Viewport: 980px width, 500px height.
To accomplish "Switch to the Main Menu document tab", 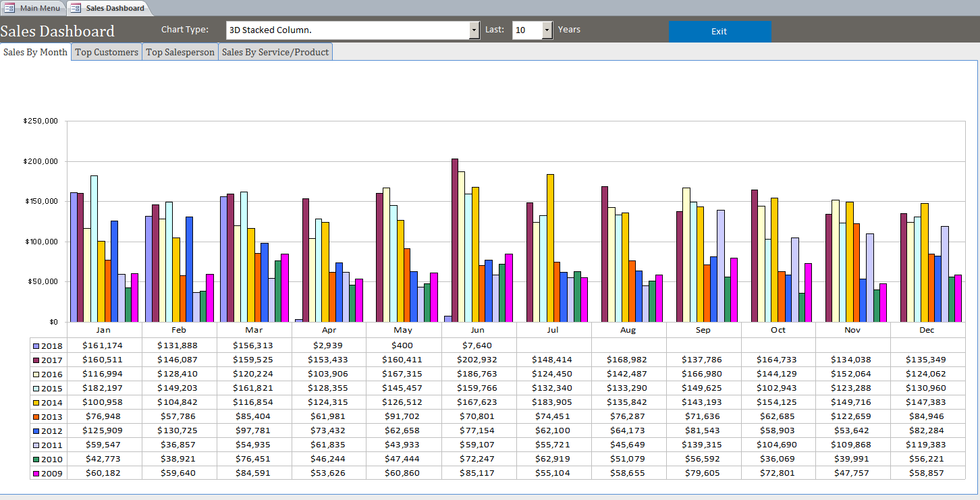I will tap(39, 8).
